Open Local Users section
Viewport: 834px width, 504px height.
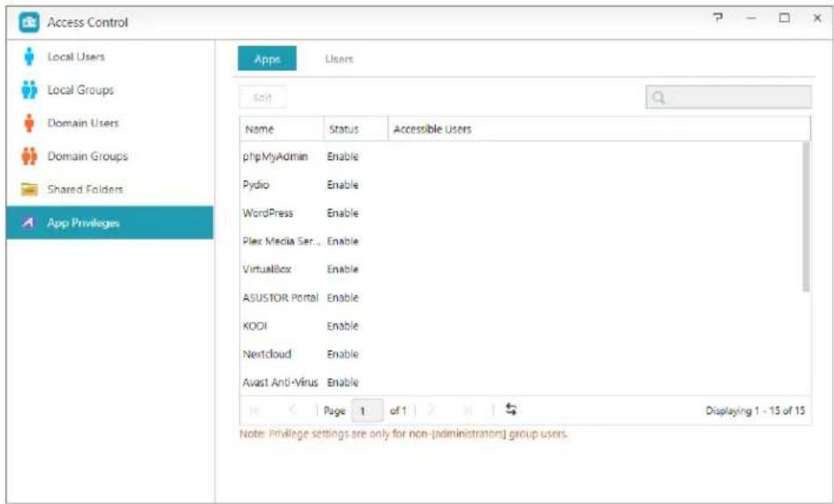pyautogui.click(x=110, y=57)
